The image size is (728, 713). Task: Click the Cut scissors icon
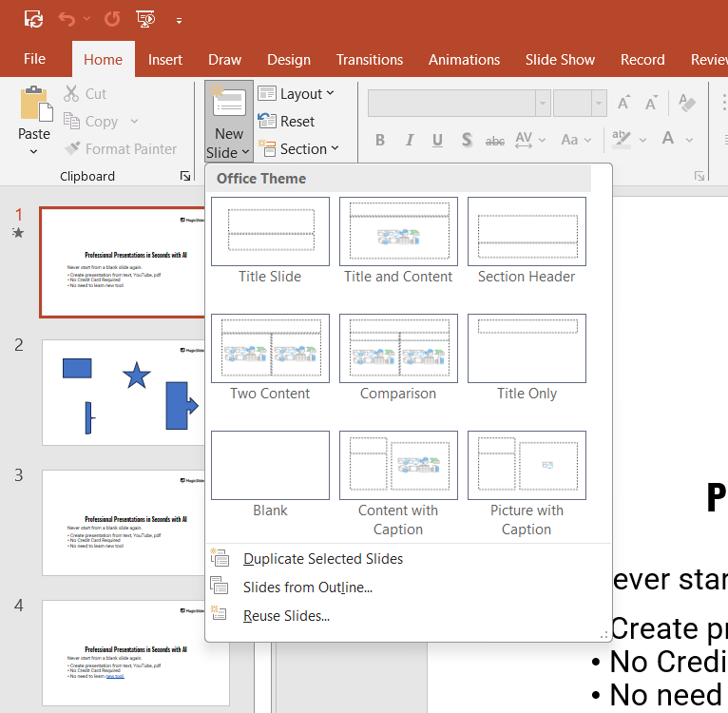(72, 93)
